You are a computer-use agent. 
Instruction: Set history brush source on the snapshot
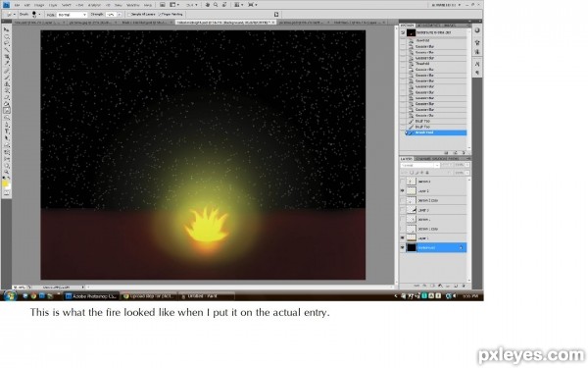pyautogui.click(x=403, y=33)
